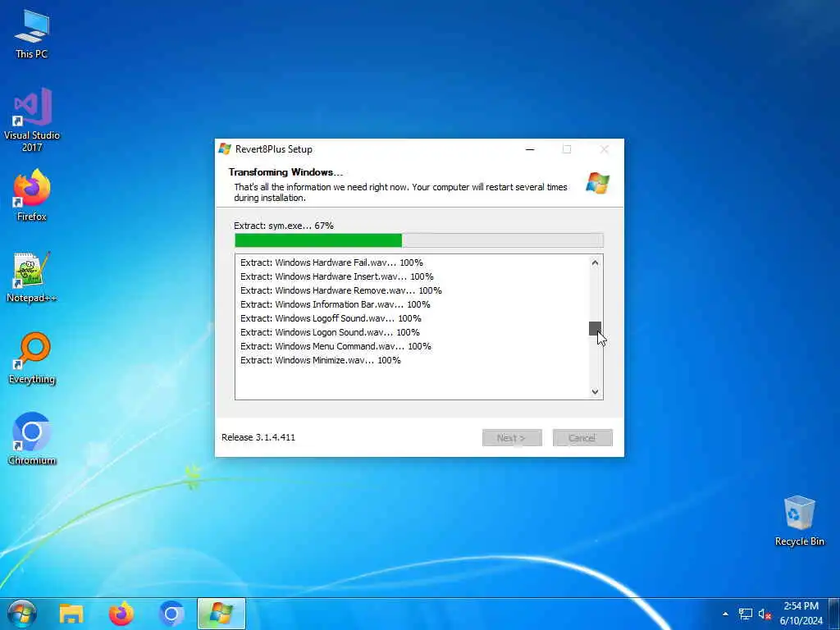
Task: Select the "Windows Minimize.wav" log line
Action: pyautogui.click(x=321, y=360)
